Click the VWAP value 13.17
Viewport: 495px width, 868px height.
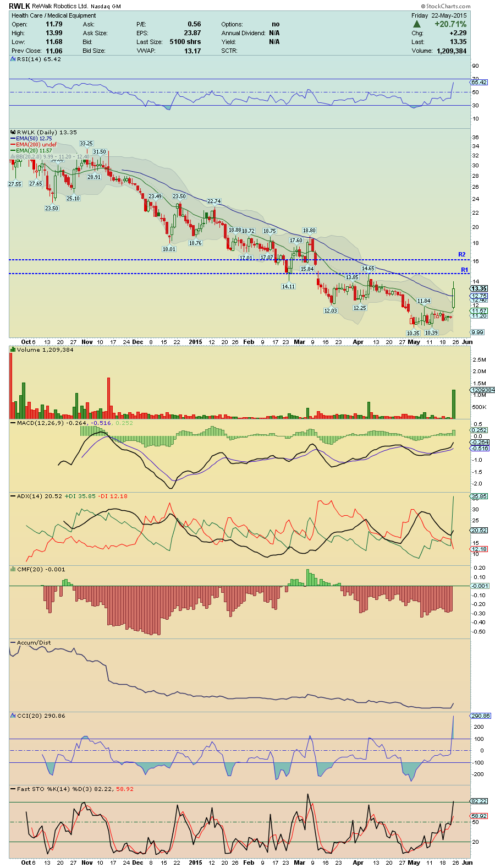pyautogui.click(x=193, y=51)
